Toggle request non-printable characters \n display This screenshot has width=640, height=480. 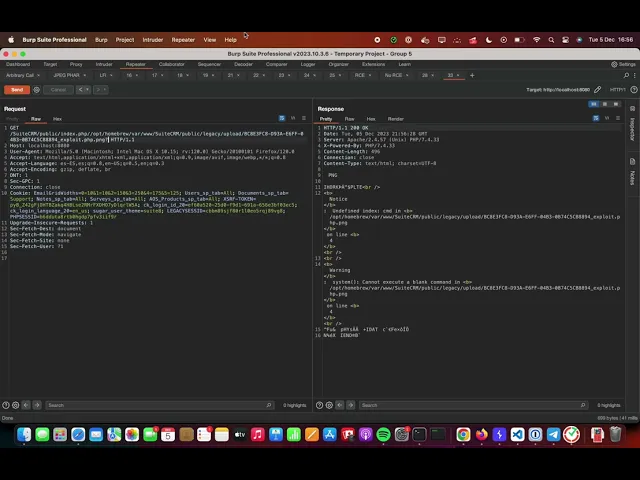point(293,118)
